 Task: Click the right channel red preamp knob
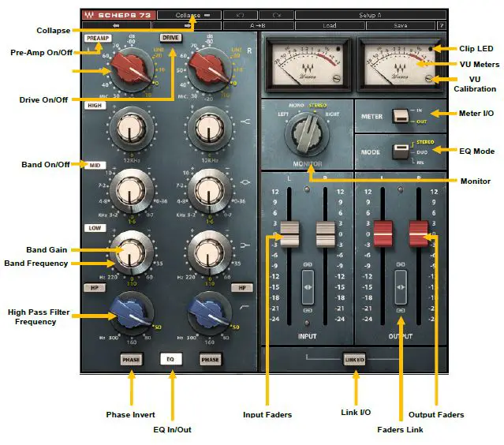point(209,69)
